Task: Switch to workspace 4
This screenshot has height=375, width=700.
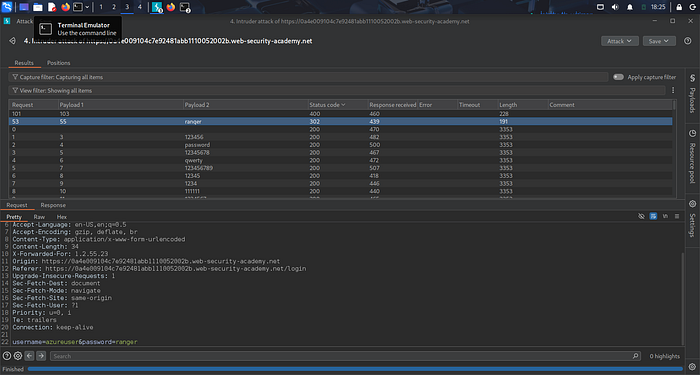Action: 140,7
